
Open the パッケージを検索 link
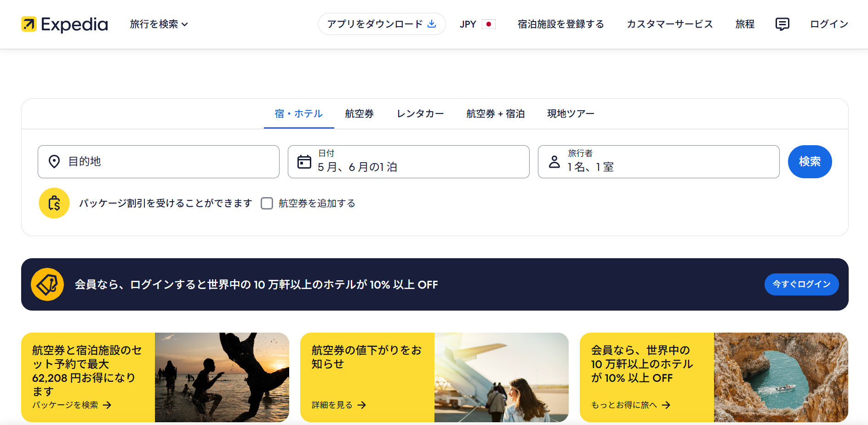coord(71,405)
